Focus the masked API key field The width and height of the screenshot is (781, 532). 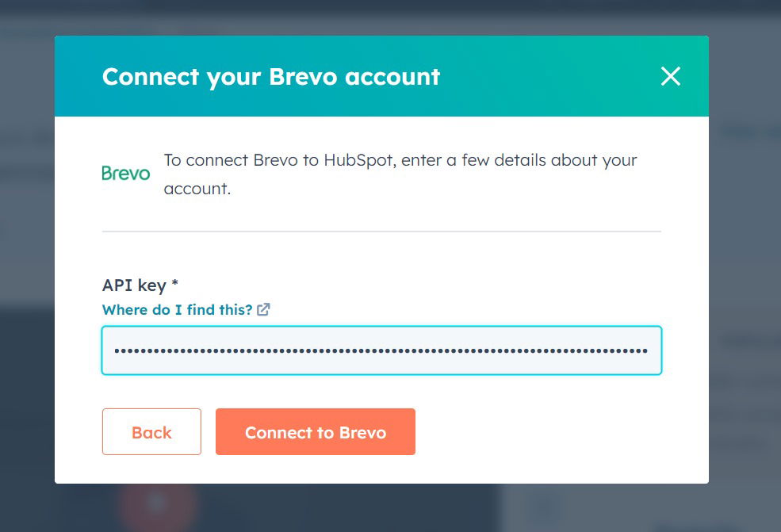coord(381,350)
